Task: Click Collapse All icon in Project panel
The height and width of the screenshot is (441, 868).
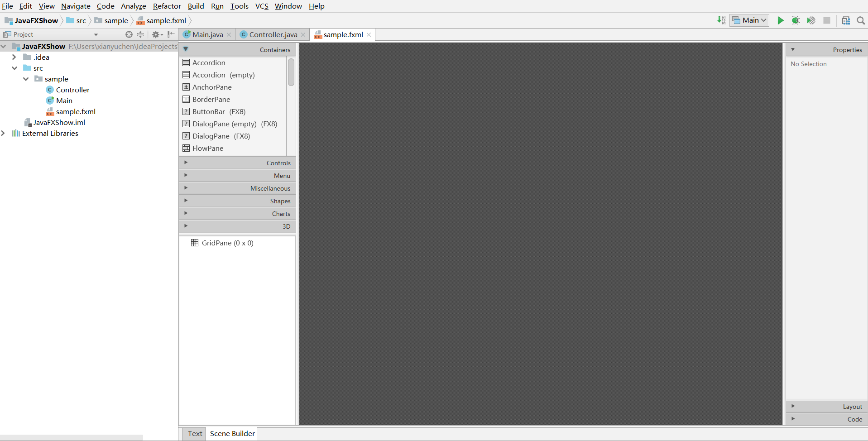Action: [140, 34]
